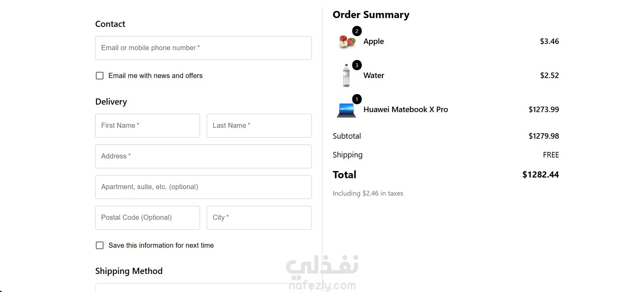Click the Apple product thumbnail image
The height and width of the screenshot is (292, 644).
click(347, 42)
